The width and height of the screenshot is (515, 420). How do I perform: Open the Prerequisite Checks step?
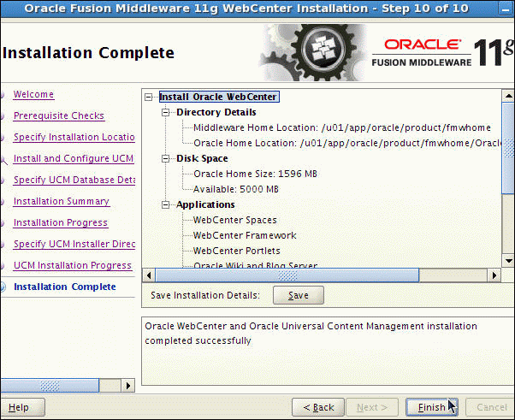click(59, 115)
